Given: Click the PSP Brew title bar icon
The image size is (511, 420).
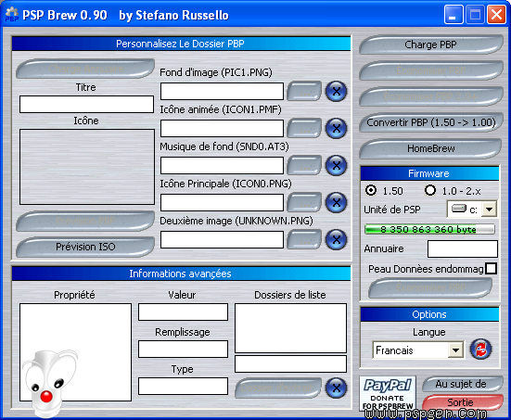Looking at the screenshot, I should pyautogui.click(x=12, y=15).
